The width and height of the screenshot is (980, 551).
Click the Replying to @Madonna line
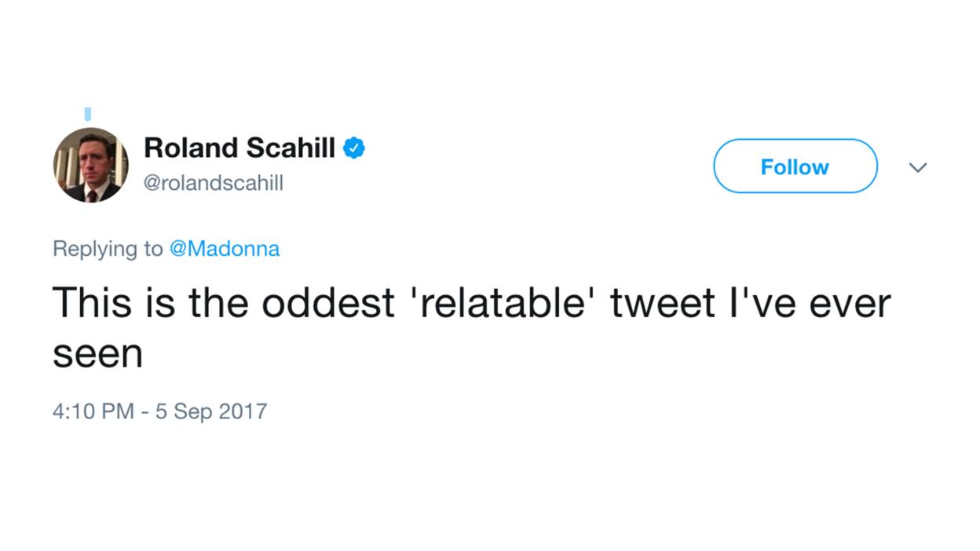click(165, 249)
